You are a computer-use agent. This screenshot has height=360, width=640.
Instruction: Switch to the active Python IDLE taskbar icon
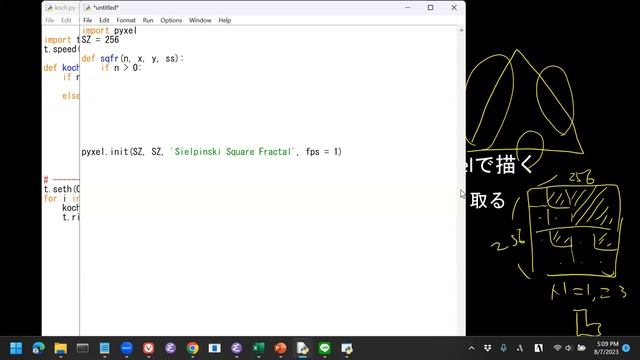tap(302, 348)
